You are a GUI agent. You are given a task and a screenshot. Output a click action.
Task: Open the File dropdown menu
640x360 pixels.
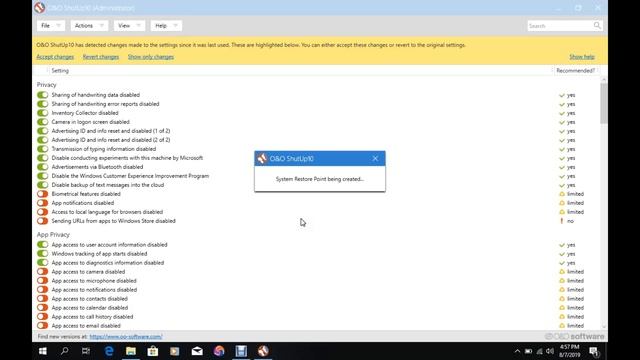click(x=51, y=26)
